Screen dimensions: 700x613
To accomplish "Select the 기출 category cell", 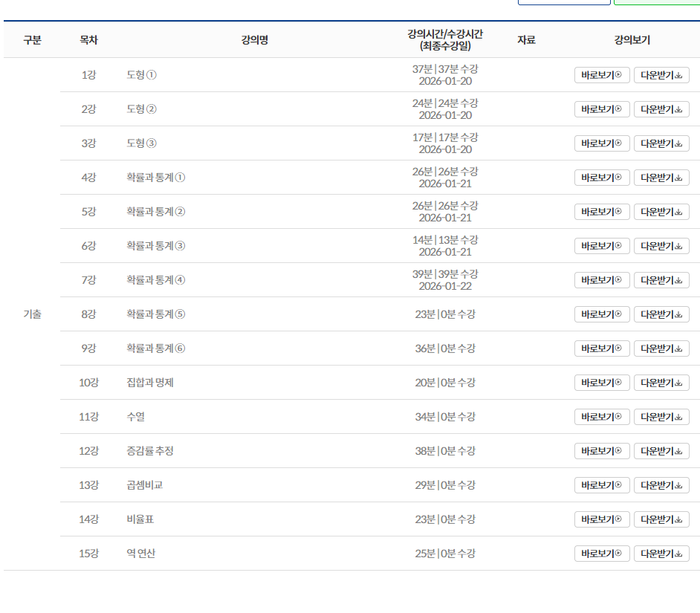I will point(32,314).
